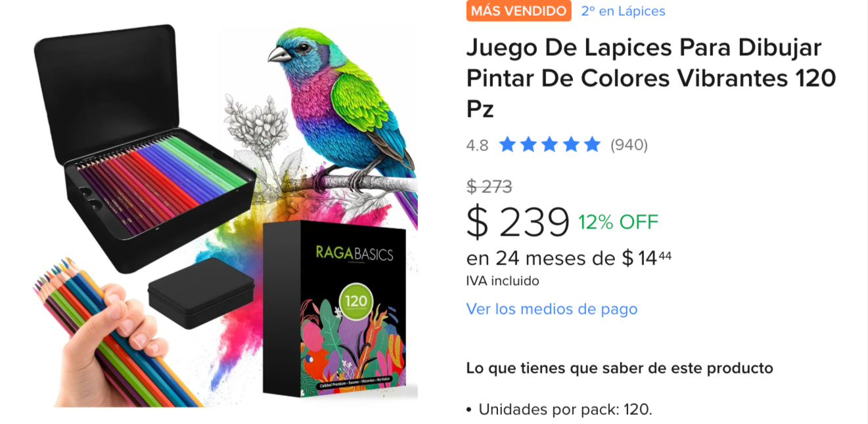The height and width of the screenshot is (424, 868).
Task: Click the $ 239 current price
Action: [x=518, y=222]
